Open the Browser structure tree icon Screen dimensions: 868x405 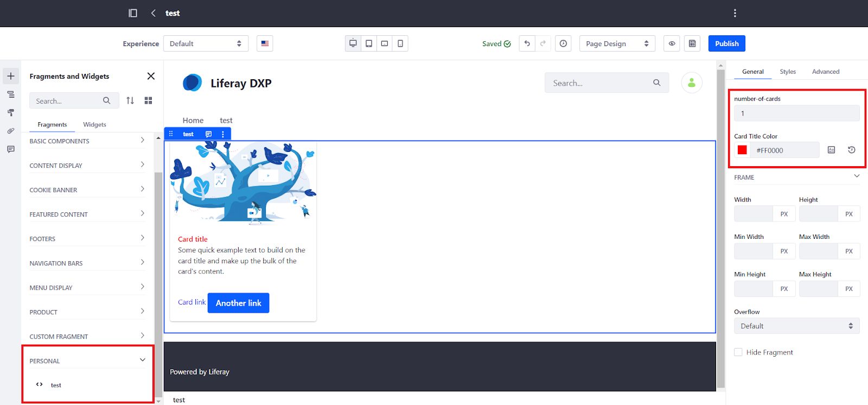11,94
